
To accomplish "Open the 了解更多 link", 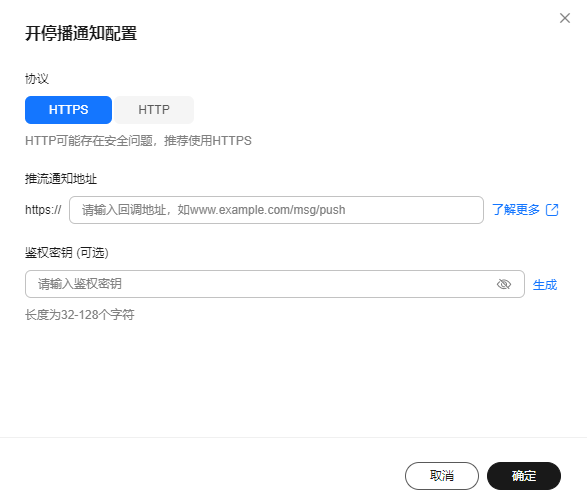I will click(x=515, y=210).
